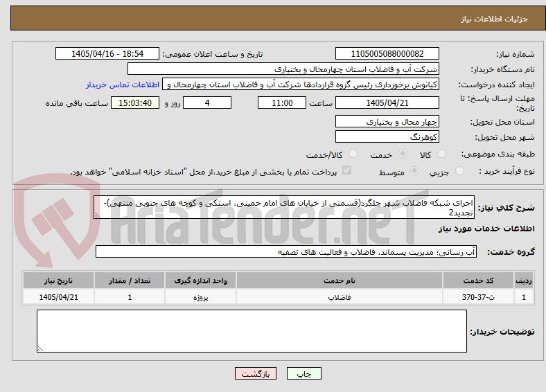Click the remaining time field 15:03:40
The image size is (546, 392).
point(135,103)
